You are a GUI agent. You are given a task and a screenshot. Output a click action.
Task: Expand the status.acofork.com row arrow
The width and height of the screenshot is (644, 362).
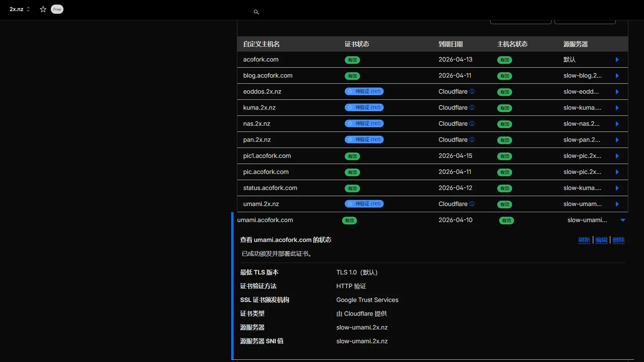617,188
